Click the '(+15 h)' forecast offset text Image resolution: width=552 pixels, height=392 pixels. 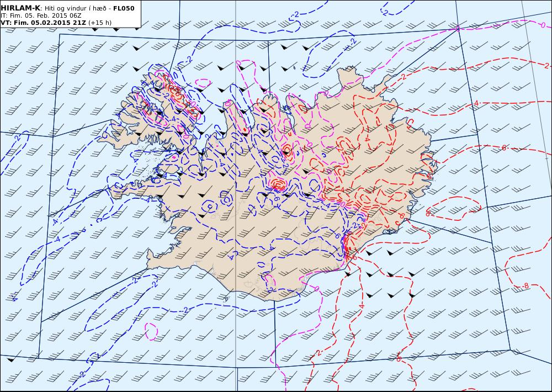pyautogui.click(x=99, y=23)
